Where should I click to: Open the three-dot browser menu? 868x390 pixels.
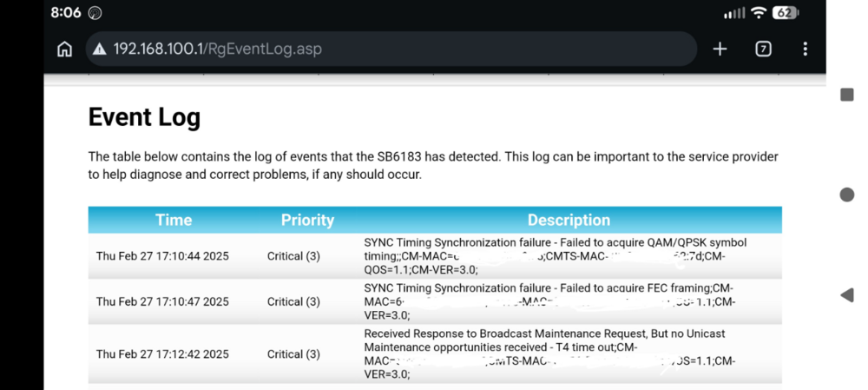(805, 50)
